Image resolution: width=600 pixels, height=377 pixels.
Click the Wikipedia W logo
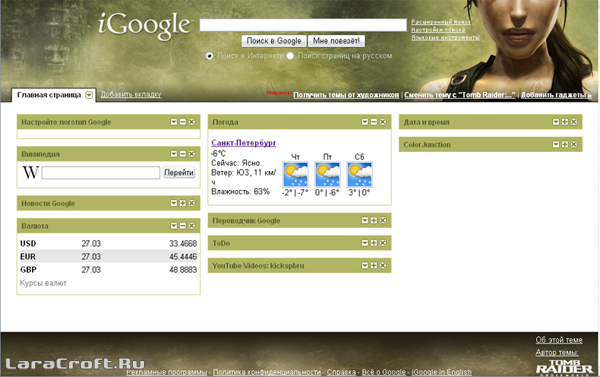[x=30, y=172]
